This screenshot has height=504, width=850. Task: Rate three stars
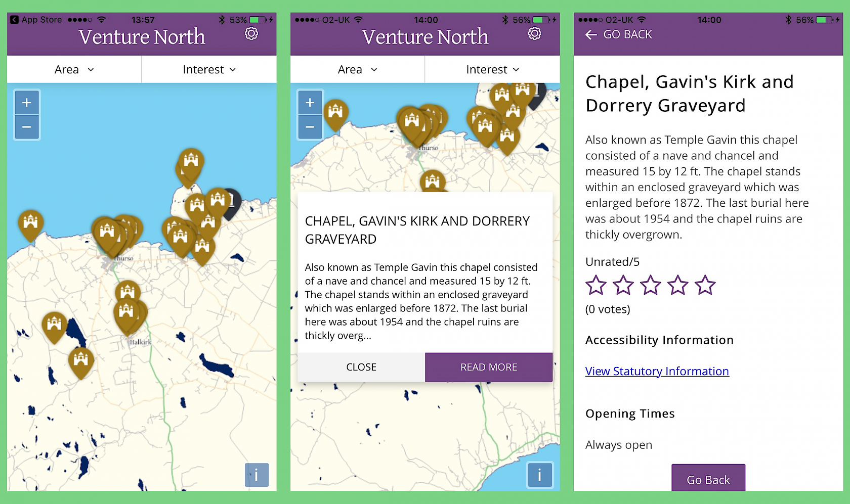tap(651, 285)
